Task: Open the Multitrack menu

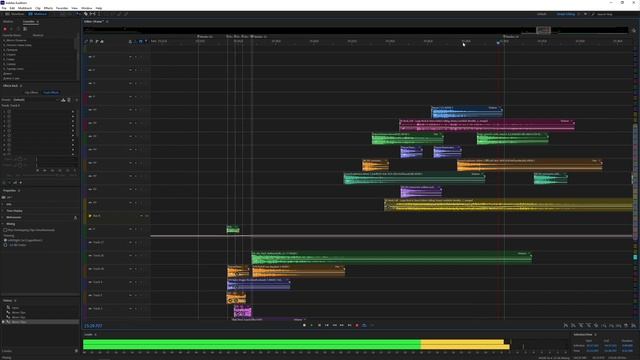Action: [25, 8]
